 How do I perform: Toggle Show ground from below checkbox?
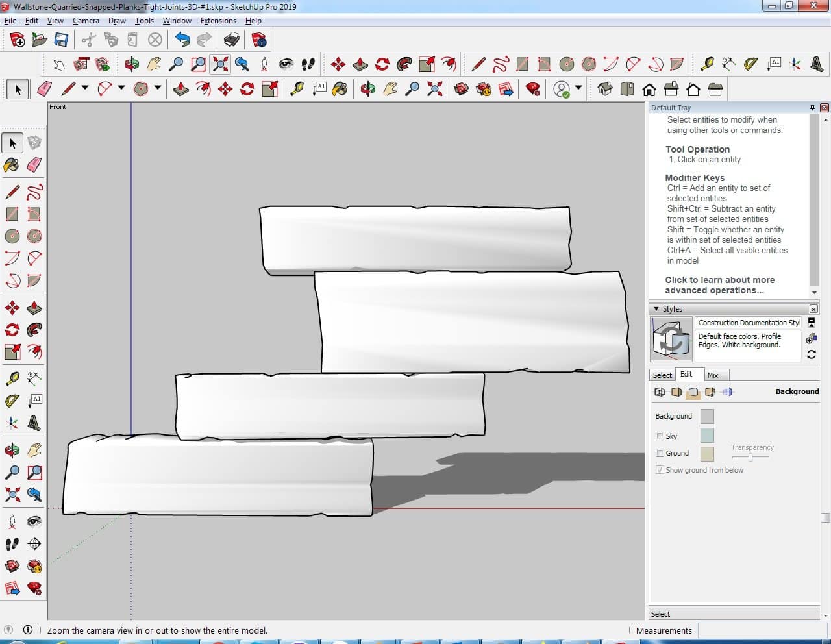tap(660, 470)
